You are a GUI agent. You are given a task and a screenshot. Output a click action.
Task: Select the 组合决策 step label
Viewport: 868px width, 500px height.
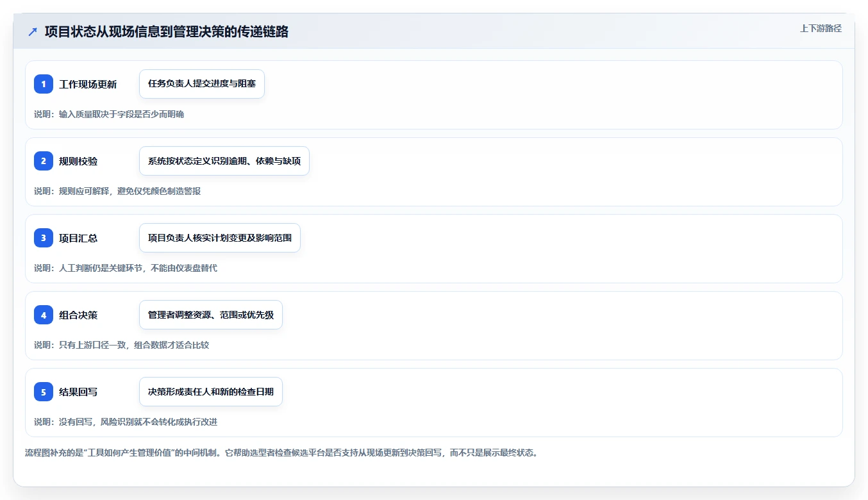pos(78,315)
